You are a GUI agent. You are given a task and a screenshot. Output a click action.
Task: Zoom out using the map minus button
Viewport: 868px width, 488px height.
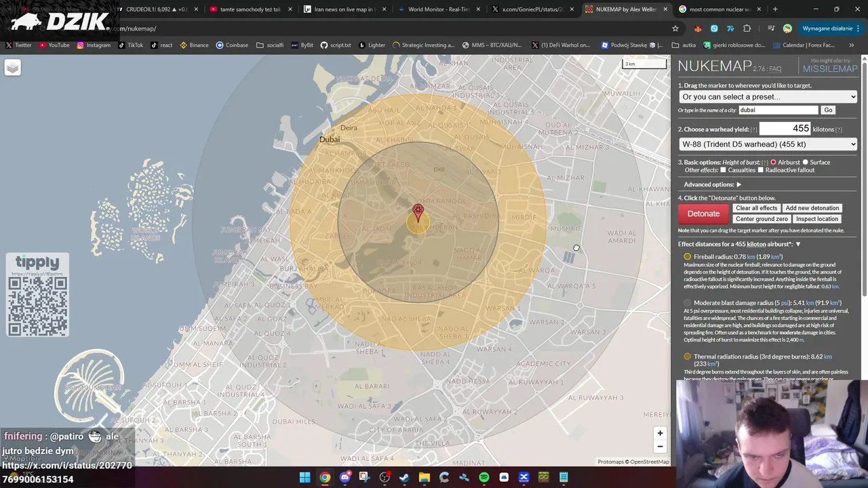660,447
